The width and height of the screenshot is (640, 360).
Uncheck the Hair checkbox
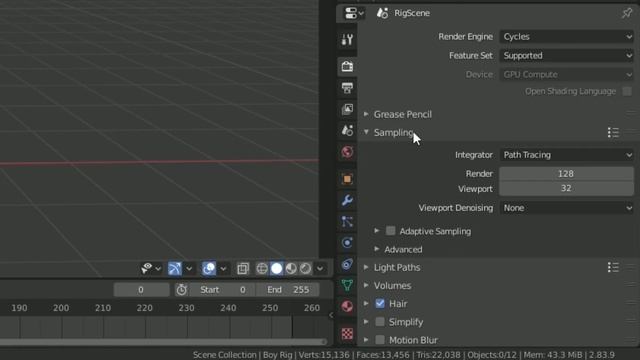(x=380, y=304)
